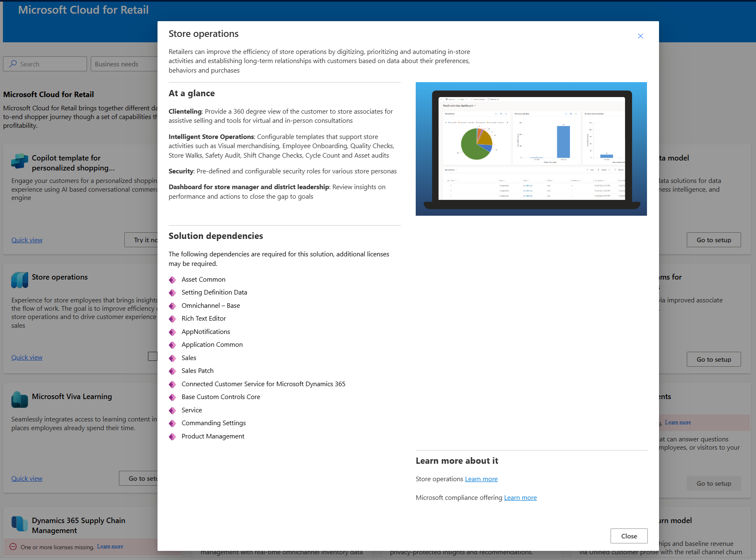Click the Application Common diamond icon
This screenshot has height=560, width=756.
[172, 345]
